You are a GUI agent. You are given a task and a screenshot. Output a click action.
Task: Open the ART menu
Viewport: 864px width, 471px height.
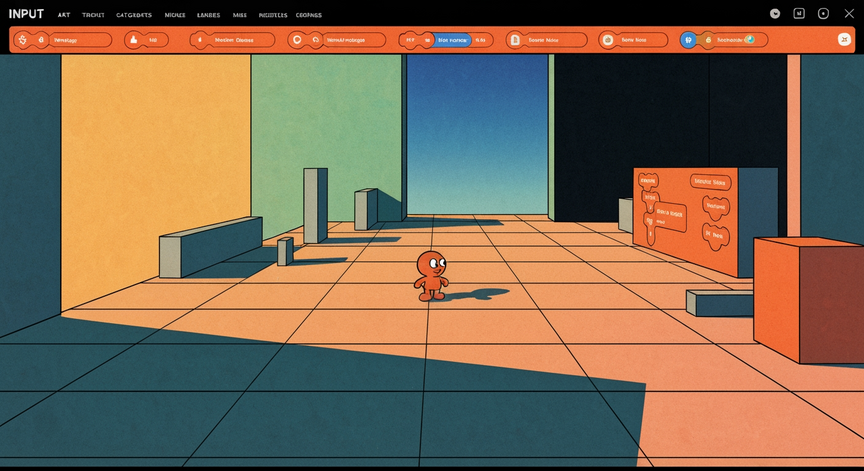point(64,15)
